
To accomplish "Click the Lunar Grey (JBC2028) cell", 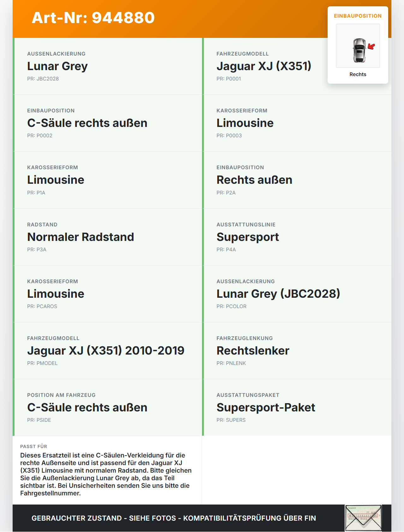I will tap(297, 294).
